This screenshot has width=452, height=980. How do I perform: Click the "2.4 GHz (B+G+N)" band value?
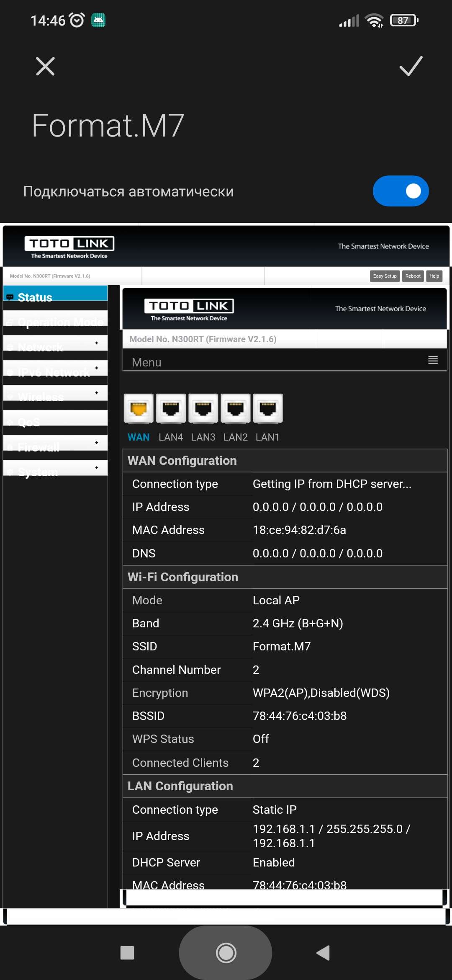point(298,623)
